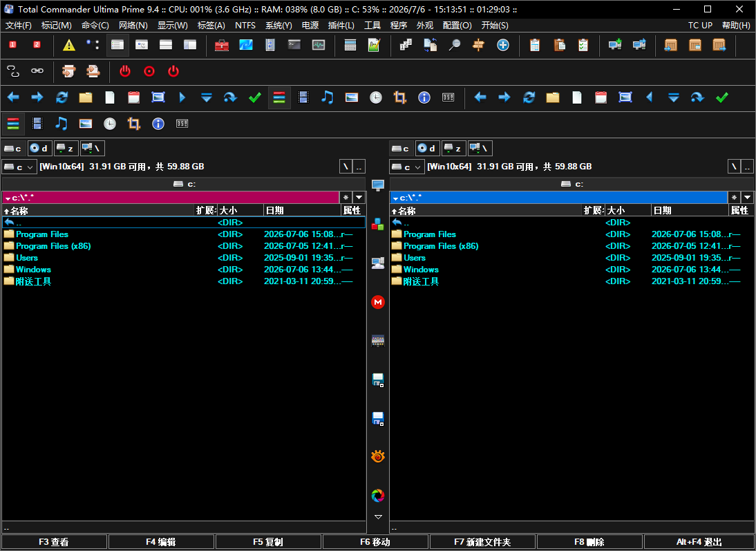
Task: Open the magnifier search icon in toolbar
Action: 454,46
